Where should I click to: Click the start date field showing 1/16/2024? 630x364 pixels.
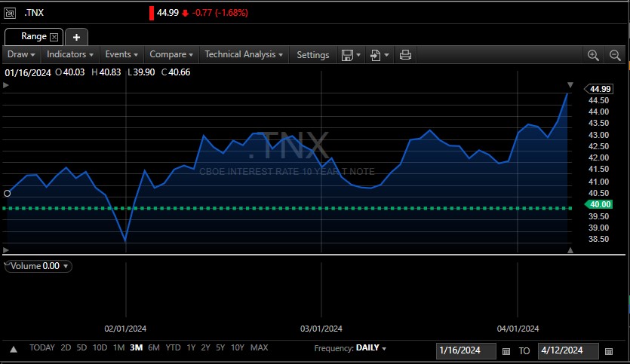(x=466, y=351)
